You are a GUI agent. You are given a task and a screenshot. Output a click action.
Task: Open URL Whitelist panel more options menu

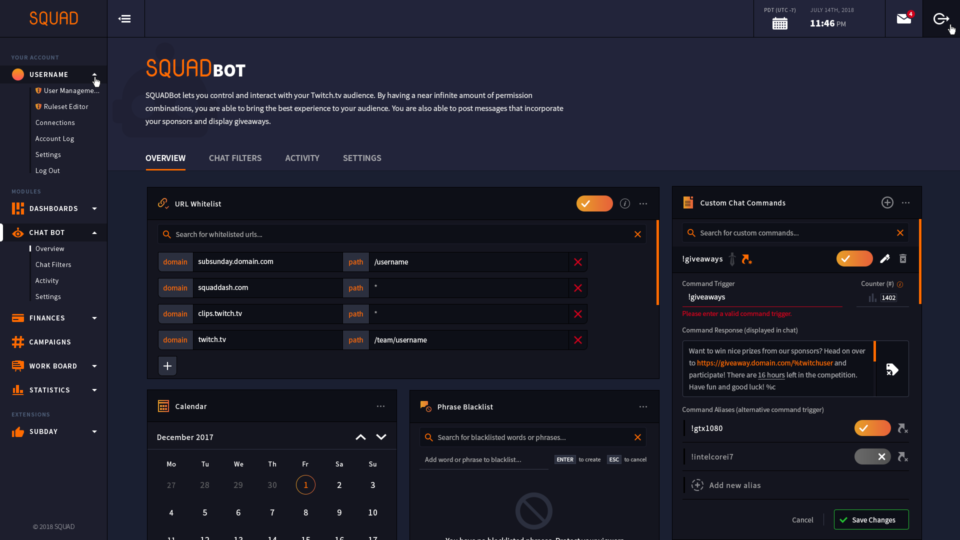click(643, 204)
